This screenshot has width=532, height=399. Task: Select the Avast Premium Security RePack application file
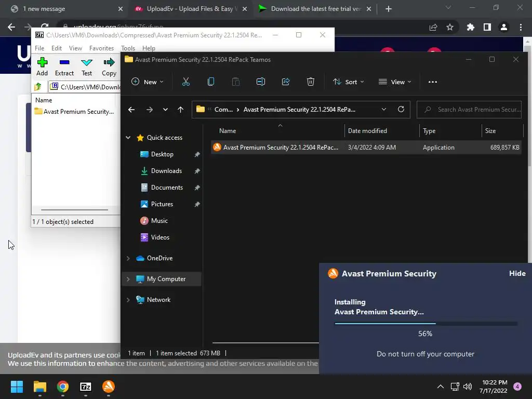[366, 147]
